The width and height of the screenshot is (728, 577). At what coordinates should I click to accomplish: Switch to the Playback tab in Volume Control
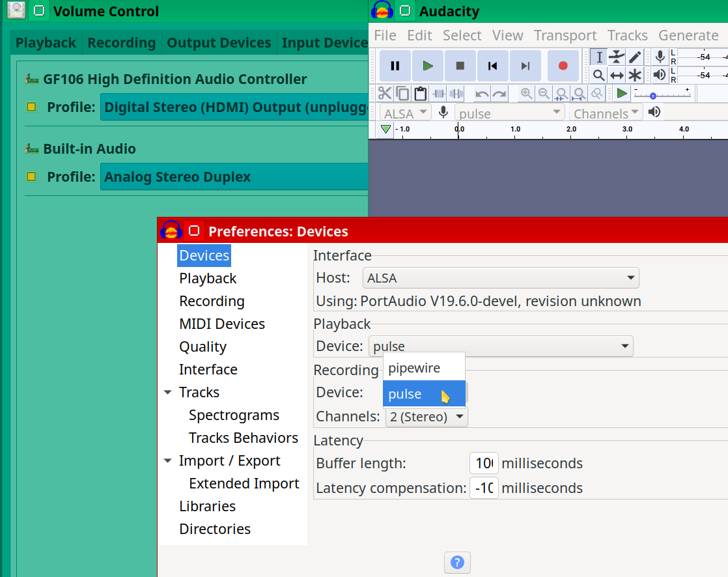tap(46, 43)
